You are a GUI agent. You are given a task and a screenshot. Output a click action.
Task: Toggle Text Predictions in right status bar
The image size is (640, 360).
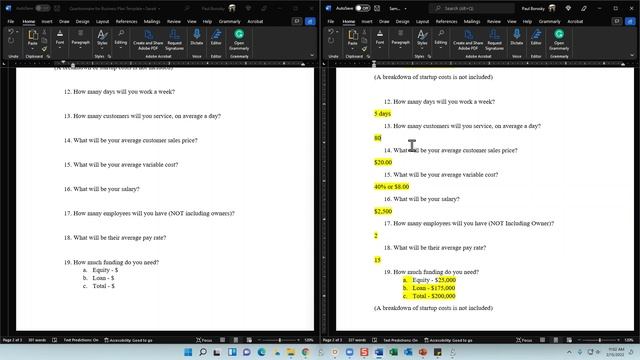click(x=400, y=340)
